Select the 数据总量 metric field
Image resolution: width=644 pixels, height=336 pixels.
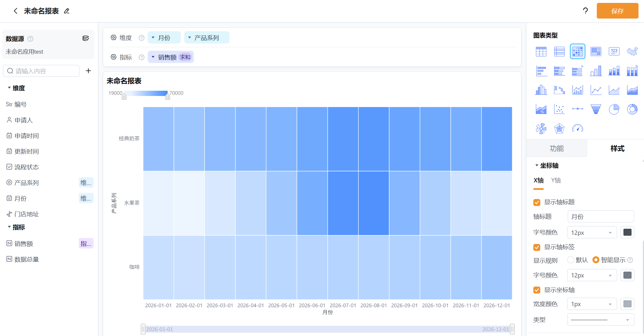tap(27, 259)
